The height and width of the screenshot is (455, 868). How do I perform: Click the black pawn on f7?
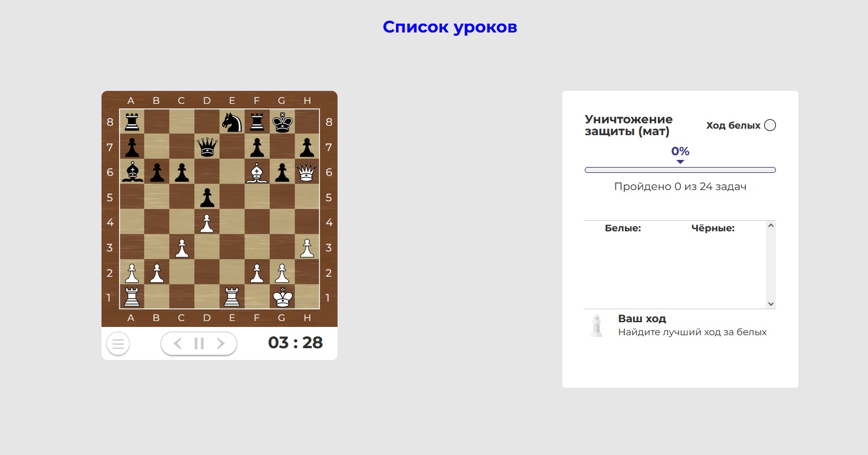[257, 147]
